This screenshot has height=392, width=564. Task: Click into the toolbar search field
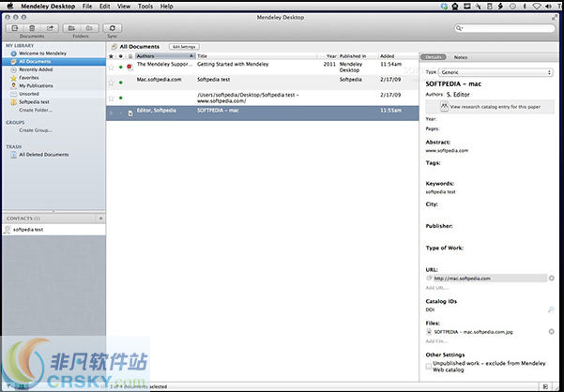(505, 28)
